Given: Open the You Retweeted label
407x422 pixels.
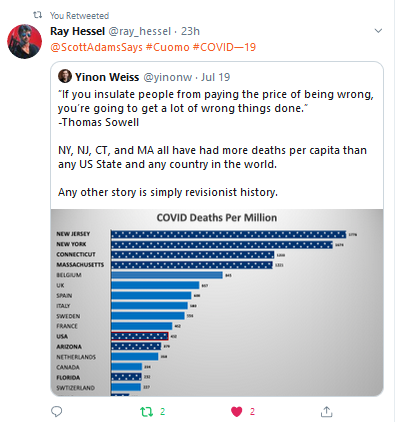Looking at the screenshot, I should pos(79,16).
